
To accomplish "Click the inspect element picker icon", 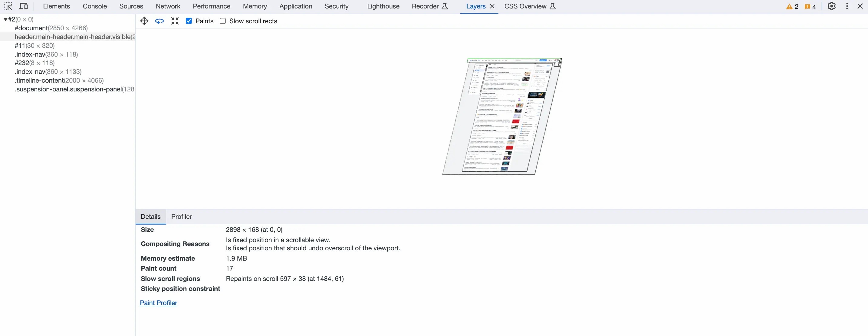I will coord(8,6).
